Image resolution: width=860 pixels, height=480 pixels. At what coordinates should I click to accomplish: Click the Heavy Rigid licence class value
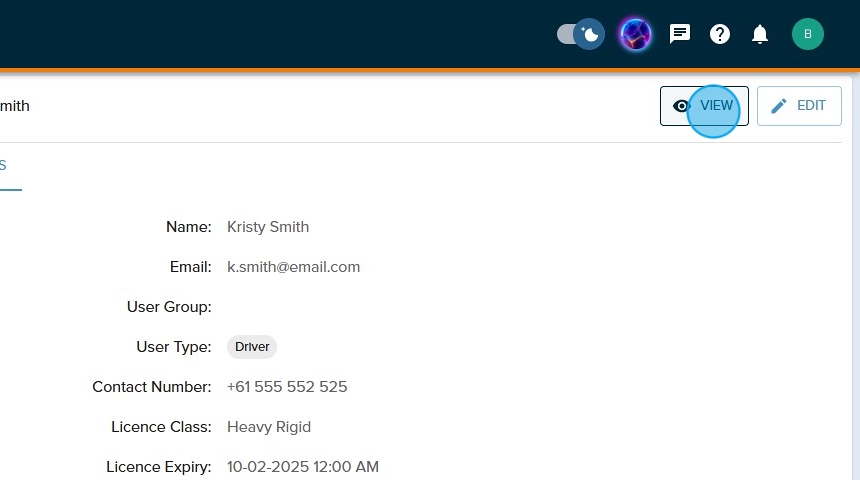pyautogui.click(x=269, y=427)
